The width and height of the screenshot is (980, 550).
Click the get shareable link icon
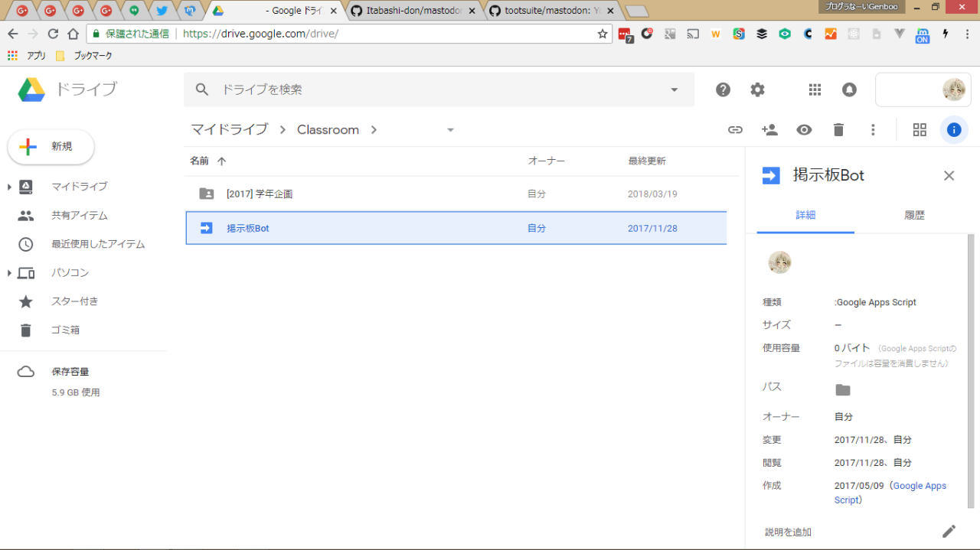pos(735,130)
